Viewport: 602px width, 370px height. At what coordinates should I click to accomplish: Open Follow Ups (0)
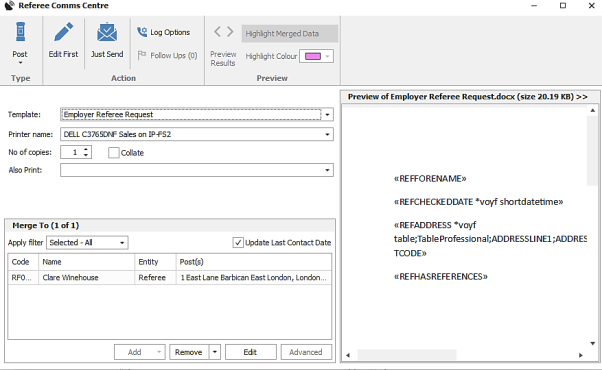point(167,55)
